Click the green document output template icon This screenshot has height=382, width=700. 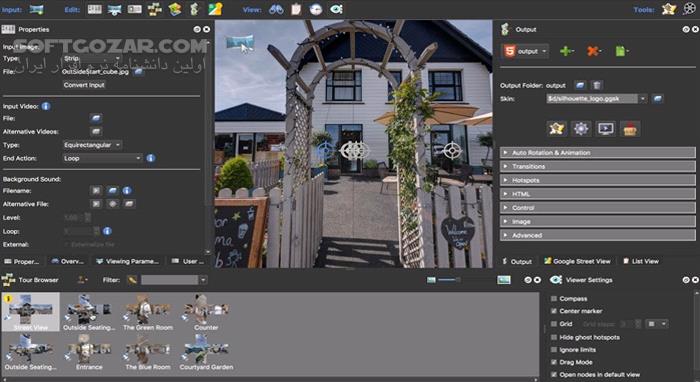[x=621, y=51]
